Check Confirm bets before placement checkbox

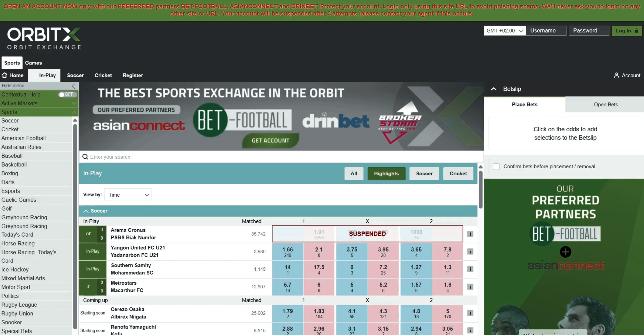[496, 167]
